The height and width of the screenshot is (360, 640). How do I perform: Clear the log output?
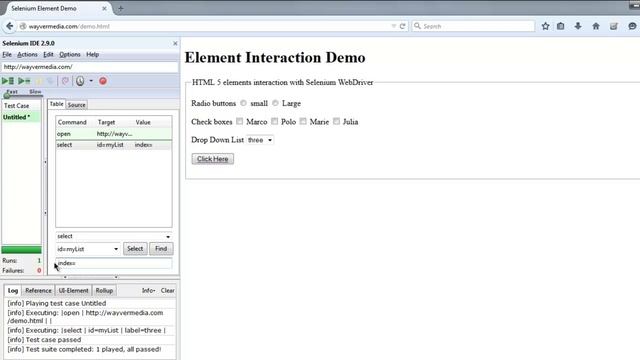coord(168,291)
